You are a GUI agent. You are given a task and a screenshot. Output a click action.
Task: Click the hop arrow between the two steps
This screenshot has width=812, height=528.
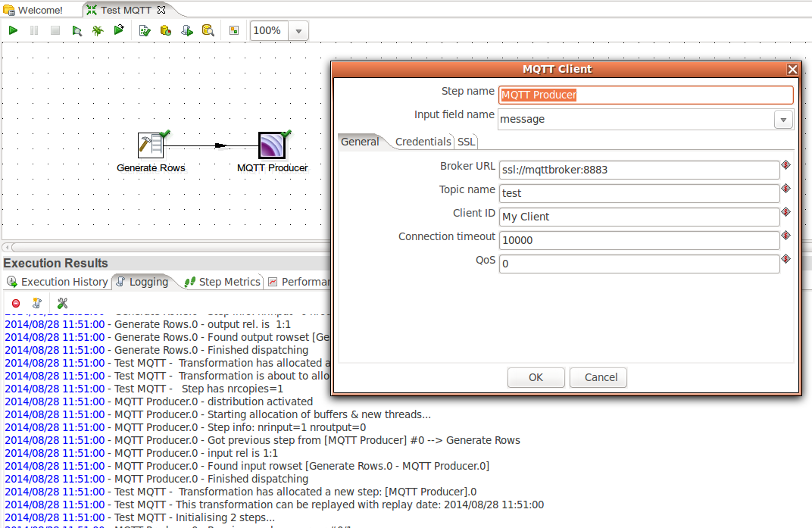click(x=220, y=145)
